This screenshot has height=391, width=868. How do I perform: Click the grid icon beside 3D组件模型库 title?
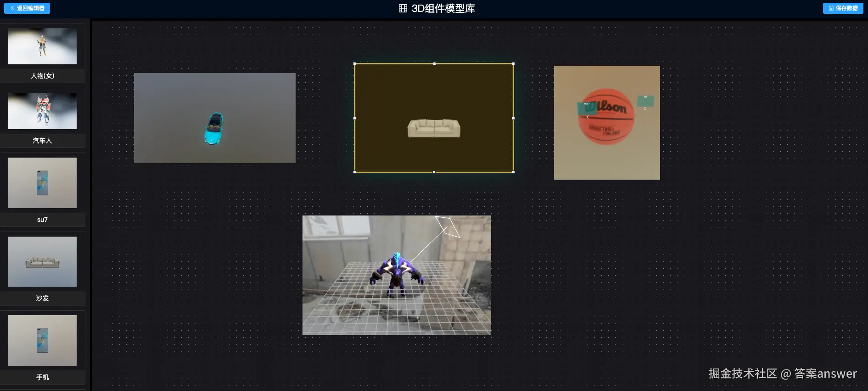pos(403,8)
